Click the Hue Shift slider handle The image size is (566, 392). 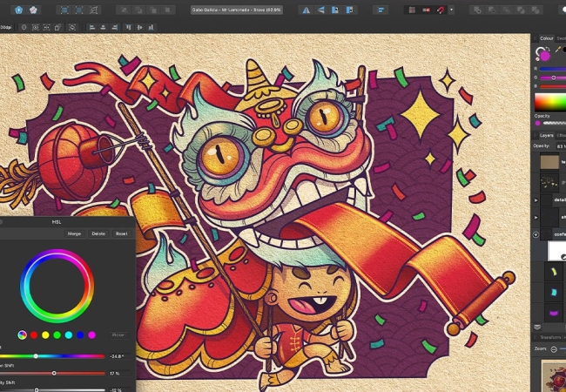tap(36, 356)
